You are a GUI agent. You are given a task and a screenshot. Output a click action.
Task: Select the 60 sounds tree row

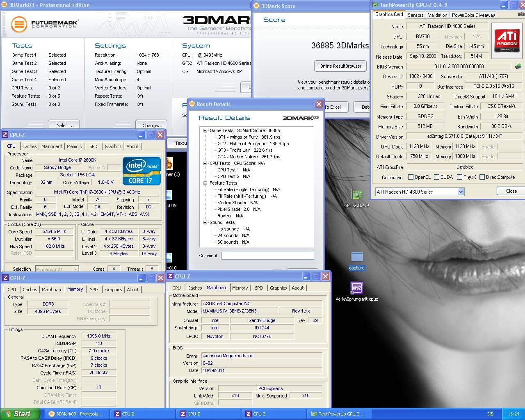(234, 242)
